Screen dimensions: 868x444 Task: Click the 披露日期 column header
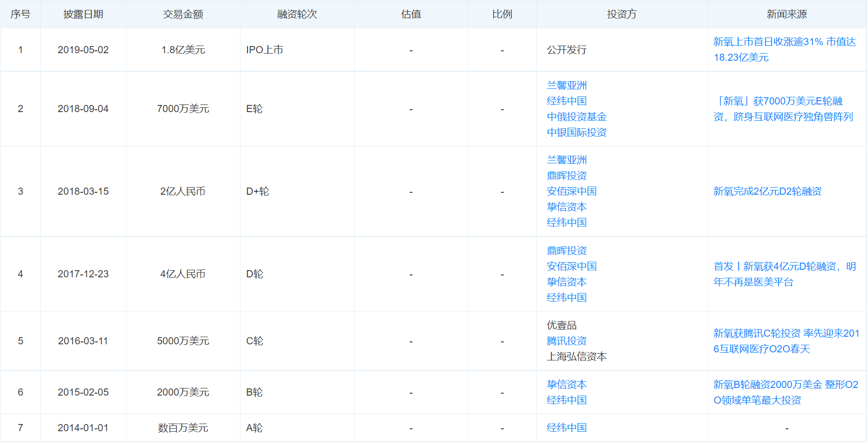[83, 14]
